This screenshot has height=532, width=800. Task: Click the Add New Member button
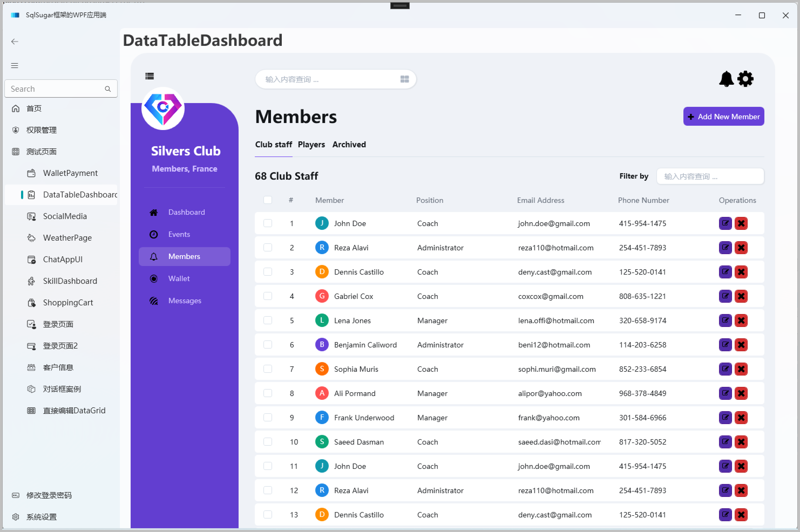[723, 116]
